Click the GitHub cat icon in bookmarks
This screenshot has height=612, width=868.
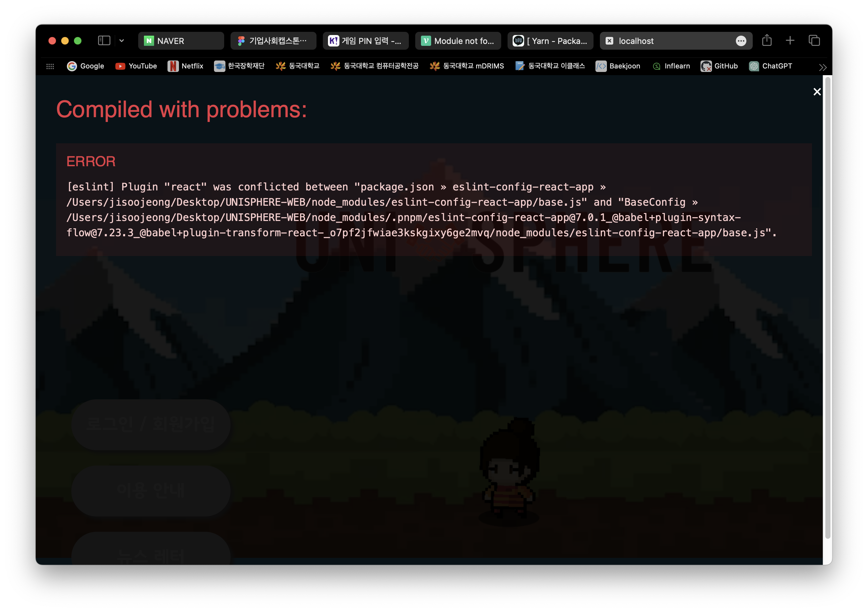click(706, 66)
